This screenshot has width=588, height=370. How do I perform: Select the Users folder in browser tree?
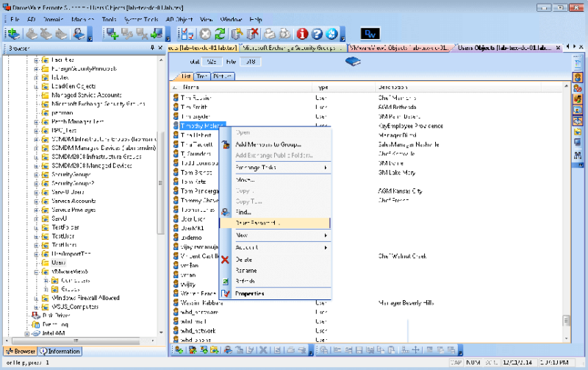59,263
